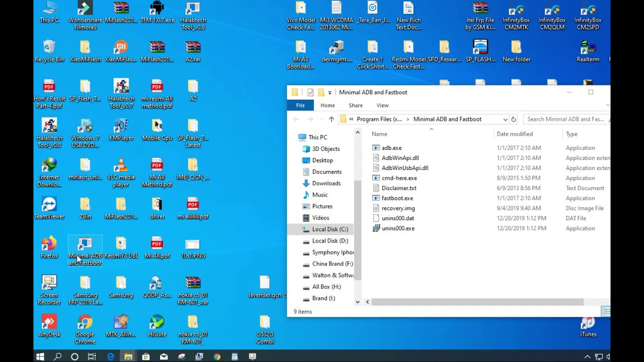This screenshot has width=644, height=362.
Task: Select Wondershare Filmora9 desktop icon
Action: pyautogui.click(x=85, y=16)
